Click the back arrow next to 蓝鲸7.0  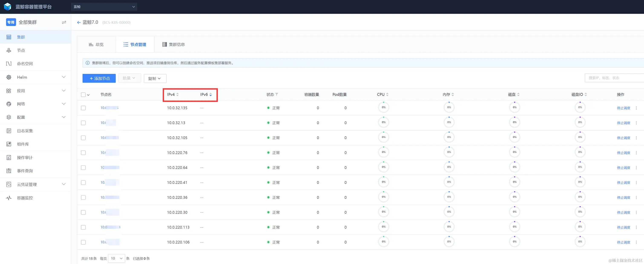pos(79,23)
